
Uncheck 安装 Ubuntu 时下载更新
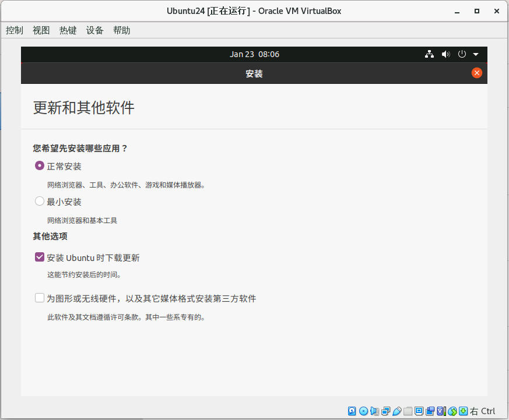(39, 257)
